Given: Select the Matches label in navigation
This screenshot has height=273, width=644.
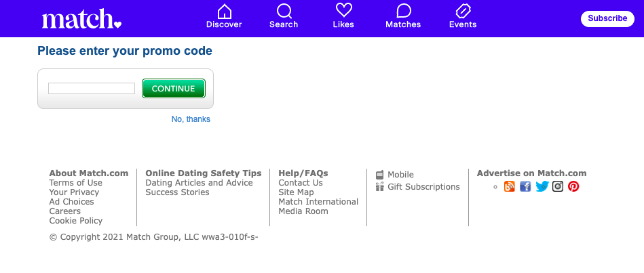Looking at the screenshot, I should coord(403,24).
